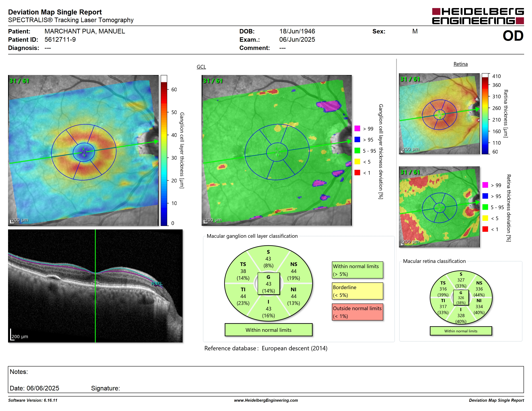The width and height of the screenshot is (532, 411).
Task: Click the 'Borderline (< 5%)' legend box
Action: coord(357,291)
